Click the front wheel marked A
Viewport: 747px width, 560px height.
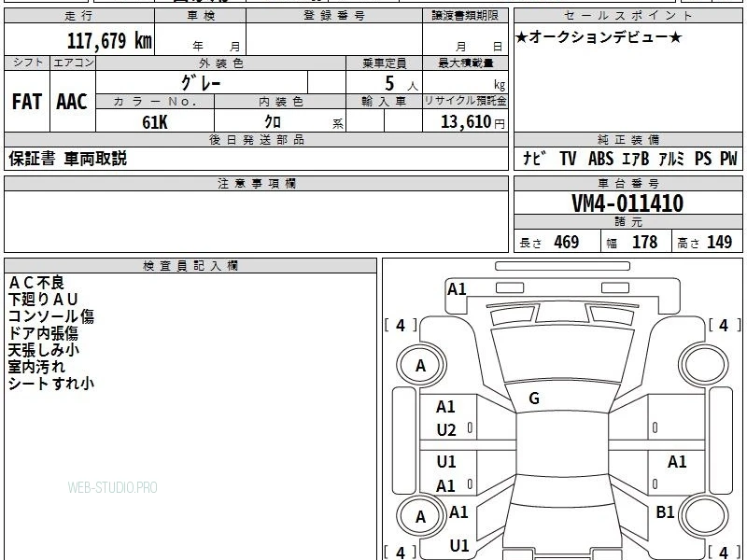pyautogui.click(x=421, y=366)
